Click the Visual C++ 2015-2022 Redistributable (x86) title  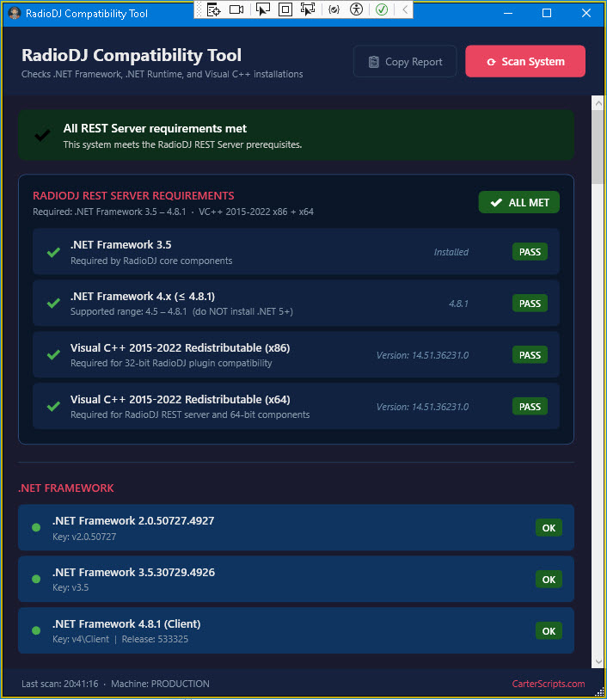click(x=181, y=347)
